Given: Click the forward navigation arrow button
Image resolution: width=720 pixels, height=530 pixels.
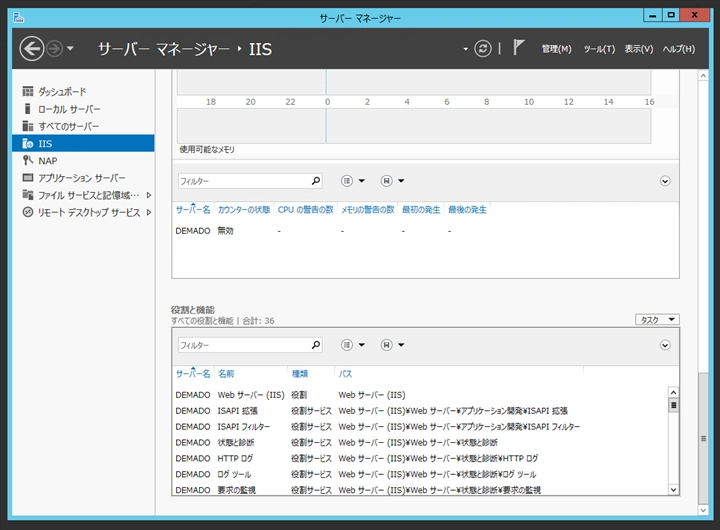Looking at the screenshot, I should click(55, 49).
